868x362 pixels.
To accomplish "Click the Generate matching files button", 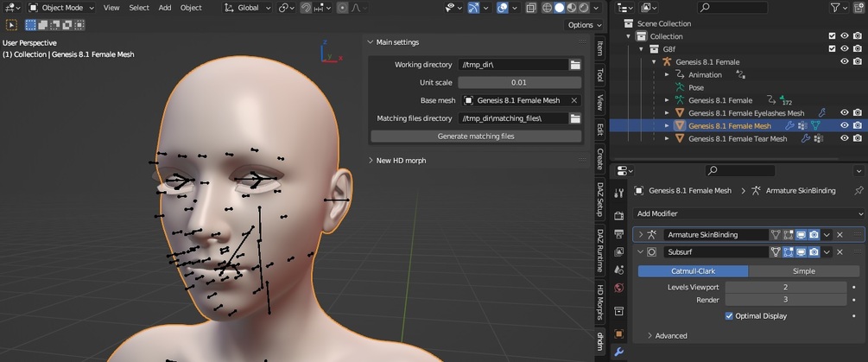I will tap(475, 137).
